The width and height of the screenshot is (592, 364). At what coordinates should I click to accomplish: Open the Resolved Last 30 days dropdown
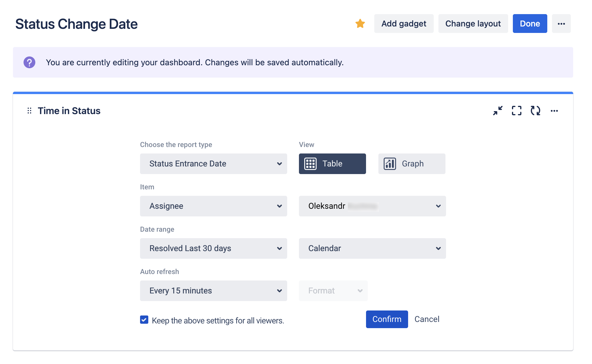(x=213, y=248)
